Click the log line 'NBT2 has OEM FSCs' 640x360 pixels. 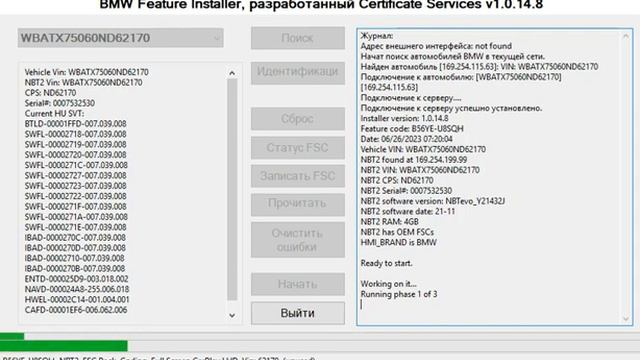click(397, 232)
